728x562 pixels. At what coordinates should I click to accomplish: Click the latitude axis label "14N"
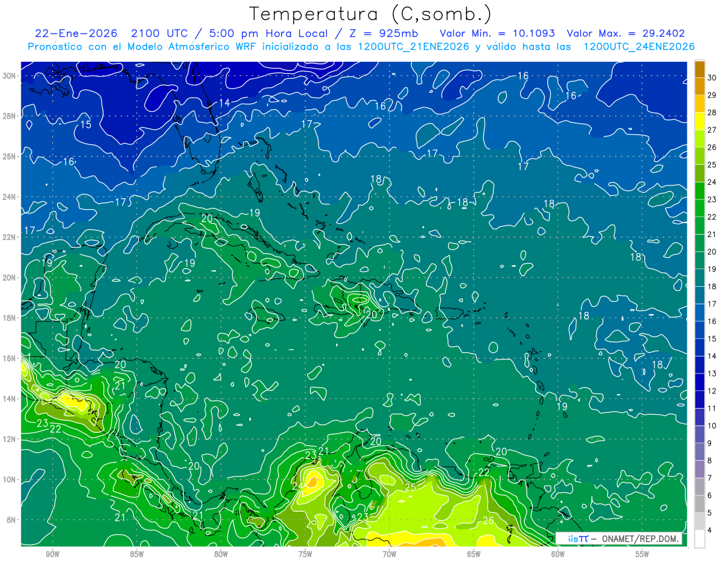10,398
